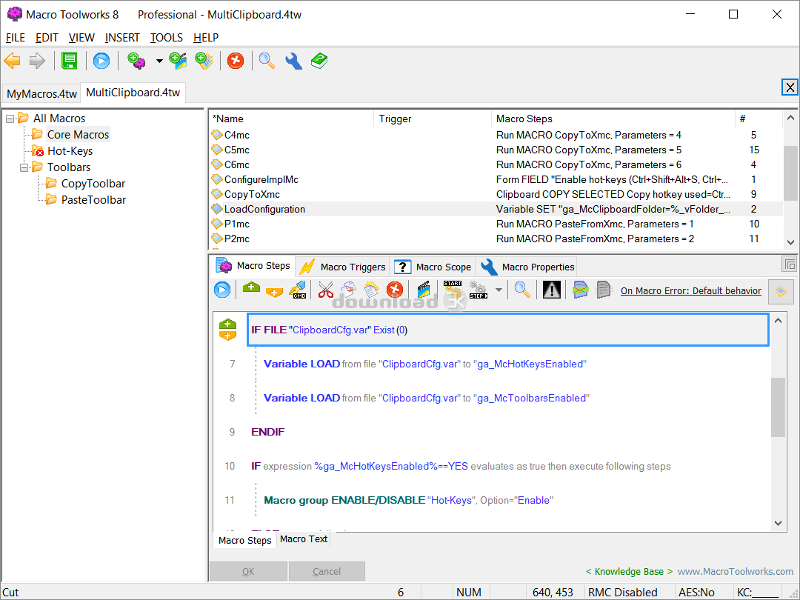Click the OK button

click(x=248, y=571)
